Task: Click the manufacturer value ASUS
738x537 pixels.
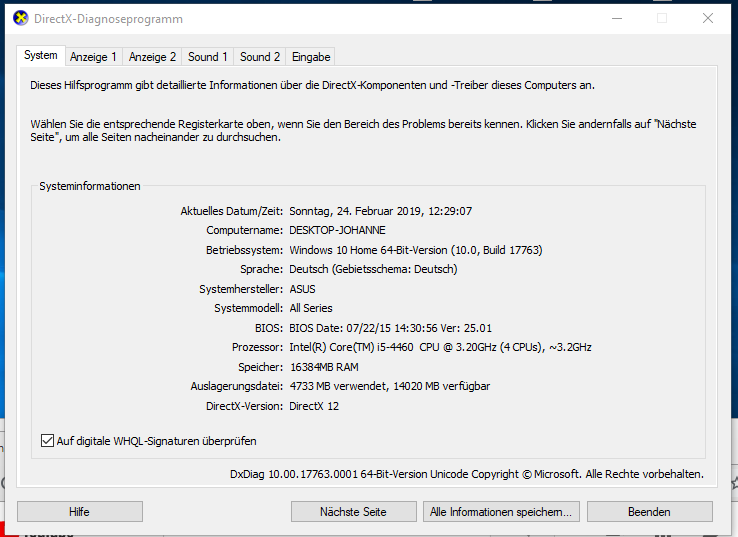Action: tap(302, 289)
